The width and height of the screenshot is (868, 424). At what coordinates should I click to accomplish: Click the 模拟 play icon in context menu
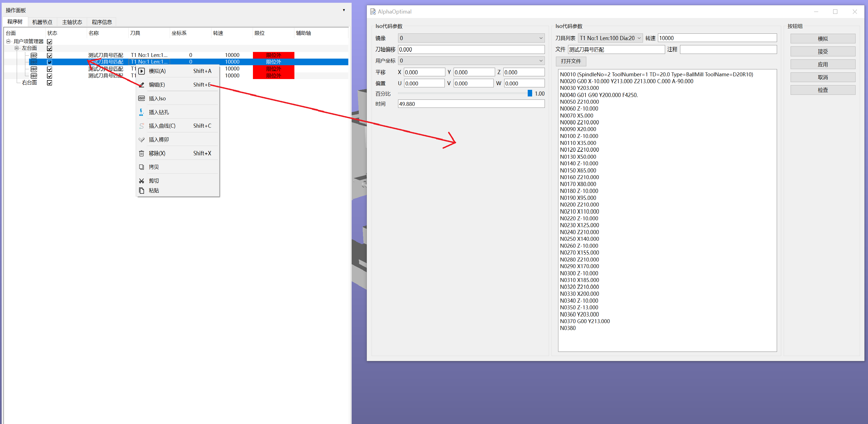142,71
